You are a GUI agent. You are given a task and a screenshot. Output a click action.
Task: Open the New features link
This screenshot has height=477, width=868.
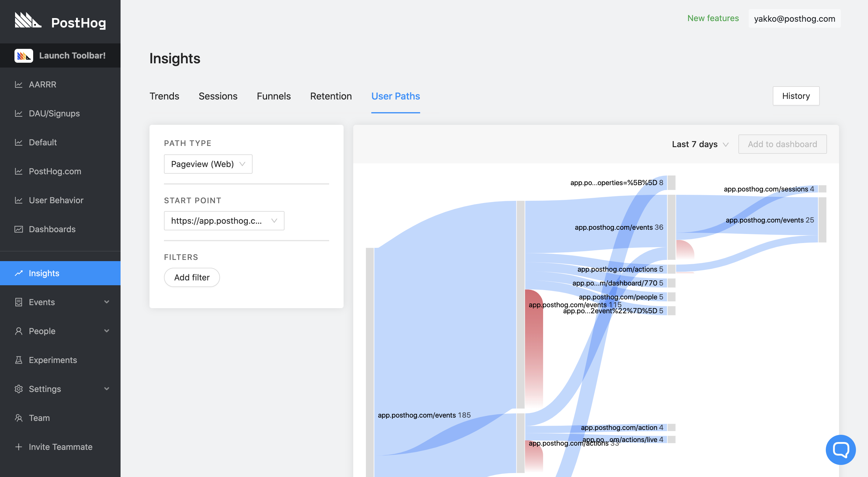point(713,18)
